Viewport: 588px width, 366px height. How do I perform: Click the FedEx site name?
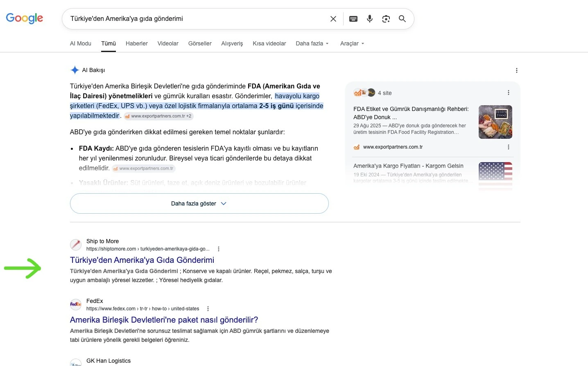tap(95, 301)
